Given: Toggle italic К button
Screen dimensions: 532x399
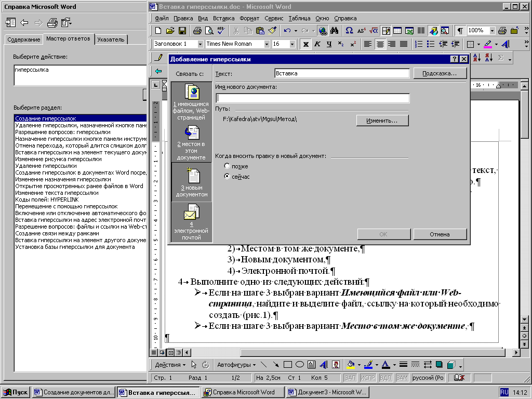Looking at the screenshot, I should (317, 44).
